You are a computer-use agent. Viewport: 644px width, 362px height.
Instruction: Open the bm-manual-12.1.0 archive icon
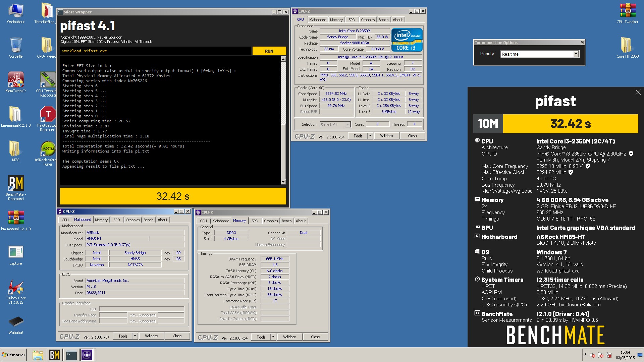tap(16, 221)
